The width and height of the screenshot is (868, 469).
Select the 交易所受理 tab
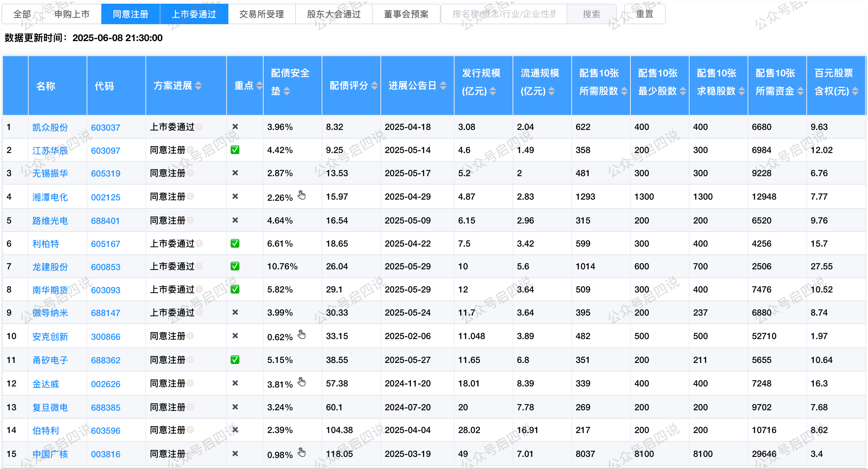tap(261, 14)
